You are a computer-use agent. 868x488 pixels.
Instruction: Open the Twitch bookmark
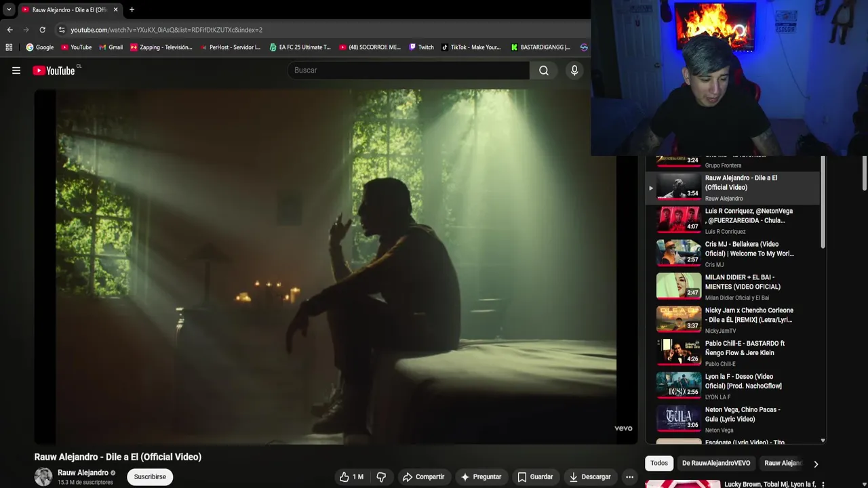tap(421, 47)
